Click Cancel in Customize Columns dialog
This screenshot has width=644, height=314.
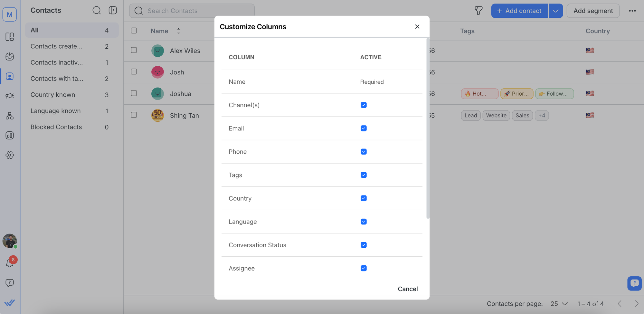click(x=408, y=289)
